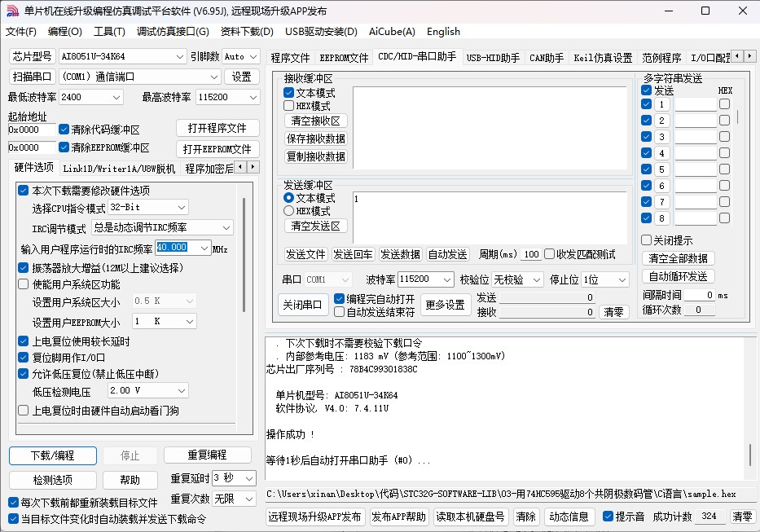Expand the IRC frequency 40.000 dropdown
This screenshot has width=760, height=532.
[x=204, y=248]
